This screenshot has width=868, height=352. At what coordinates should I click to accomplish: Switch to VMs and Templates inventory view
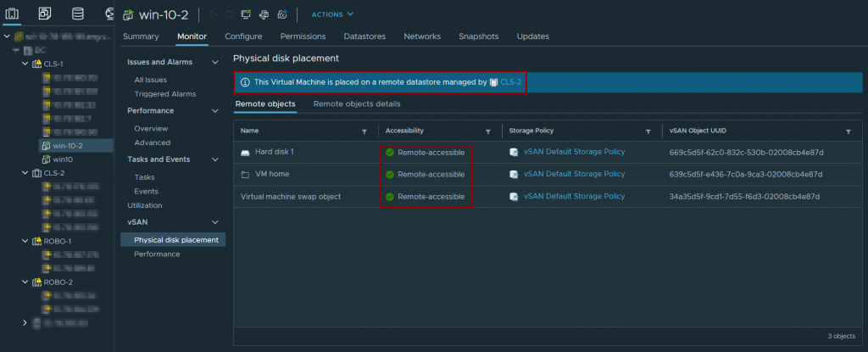pyautogui.click(x=45, y=14)
